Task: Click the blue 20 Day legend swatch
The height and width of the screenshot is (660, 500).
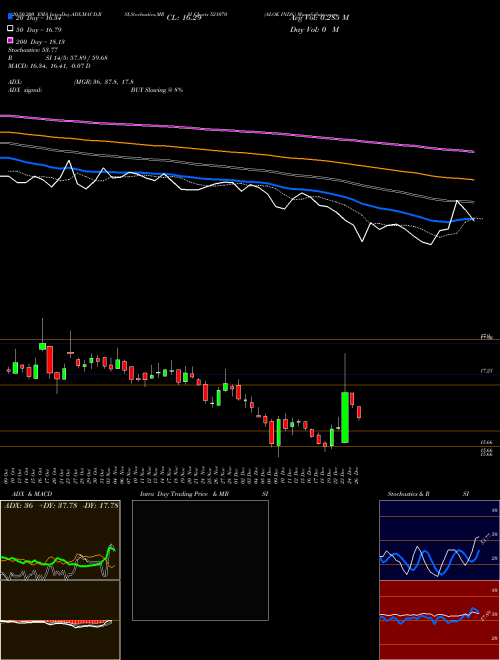Action: point(11,17)
